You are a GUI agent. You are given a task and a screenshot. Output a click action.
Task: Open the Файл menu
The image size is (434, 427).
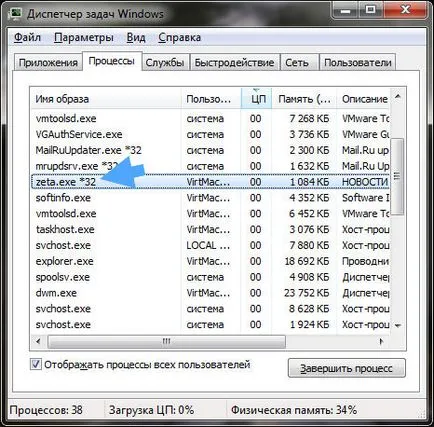pyautogui.click(x=27, y=37)
